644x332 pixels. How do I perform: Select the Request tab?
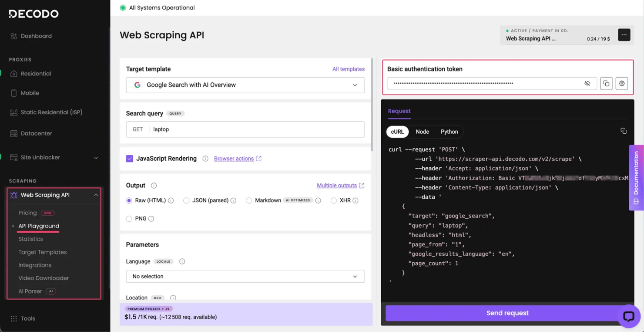tap(399, 111)
